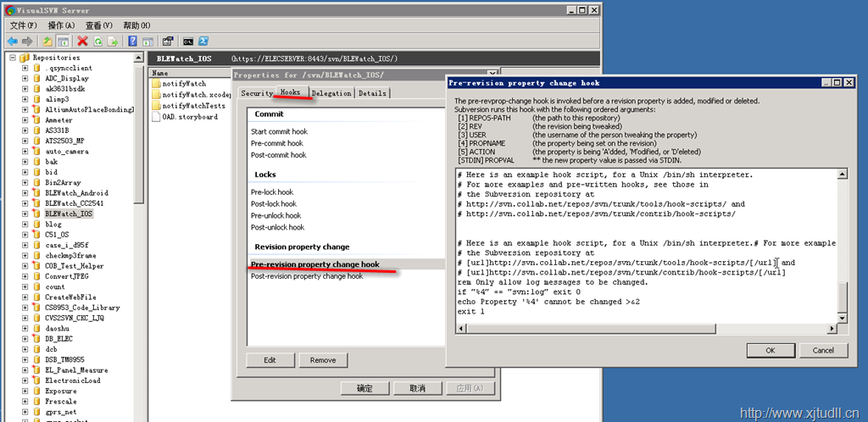Expand the BLEWatch_Android repository node
Viewport: 868px width, 422px height.
[25, 193]
